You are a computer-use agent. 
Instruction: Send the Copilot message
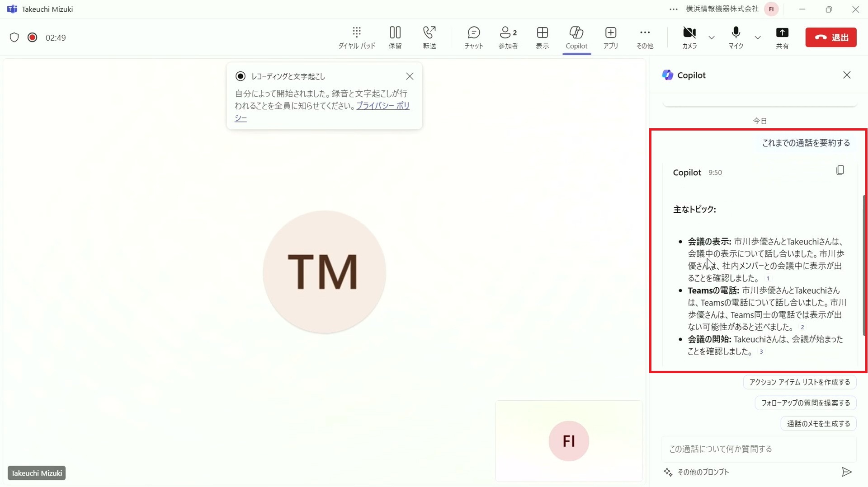click(847, 472)
